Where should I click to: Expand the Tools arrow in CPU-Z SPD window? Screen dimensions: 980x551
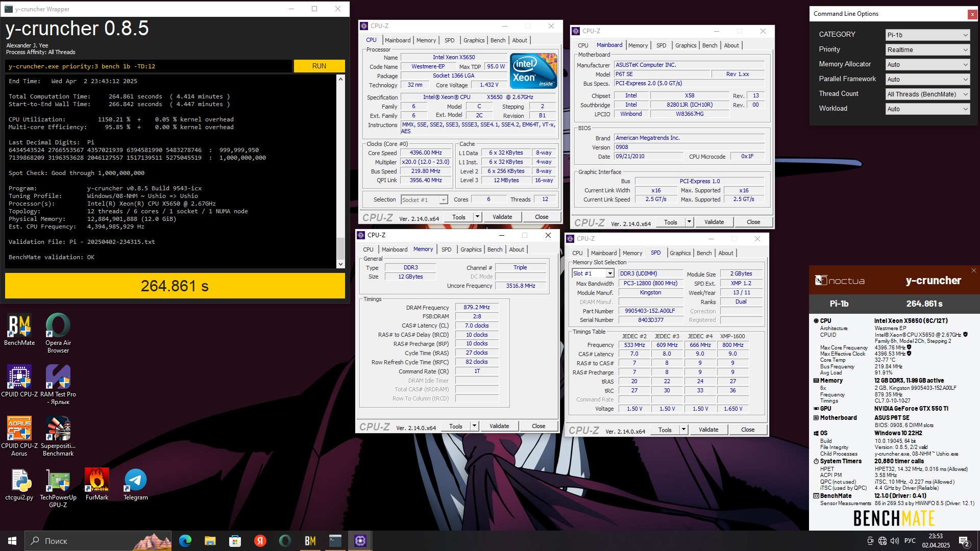click(x=683, y=430)
